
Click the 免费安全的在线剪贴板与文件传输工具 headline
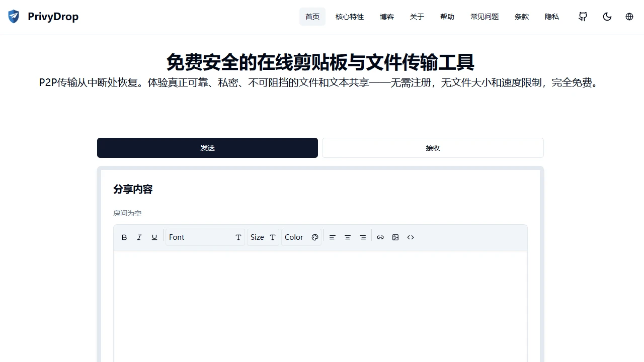coord(320,62)
